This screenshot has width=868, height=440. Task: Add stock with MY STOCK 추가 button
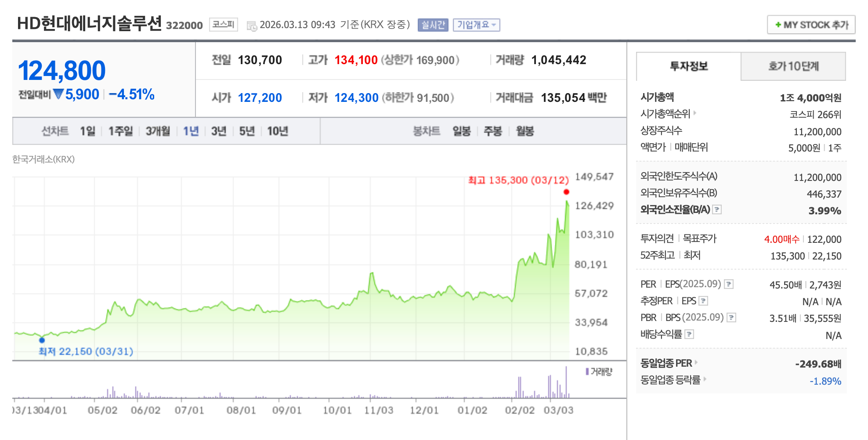tap(811, 25)
